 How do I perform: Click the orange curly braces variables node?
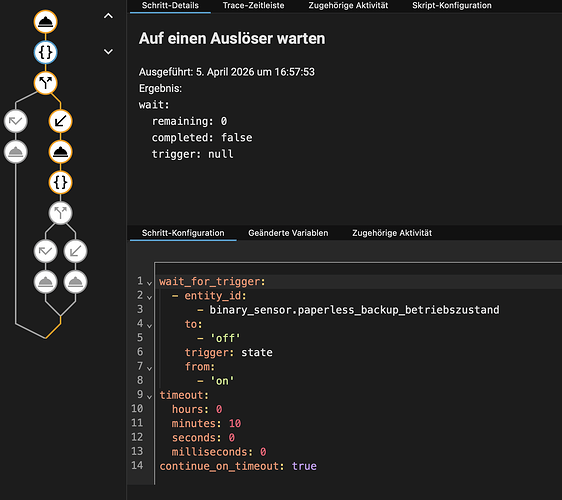(x=61, y=182)
